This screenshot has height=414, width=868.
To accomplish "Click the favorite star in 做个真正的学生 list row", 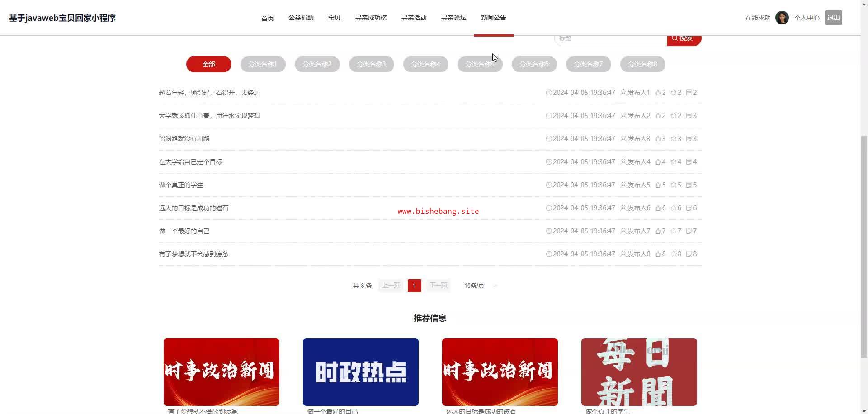I will [674, 185].
